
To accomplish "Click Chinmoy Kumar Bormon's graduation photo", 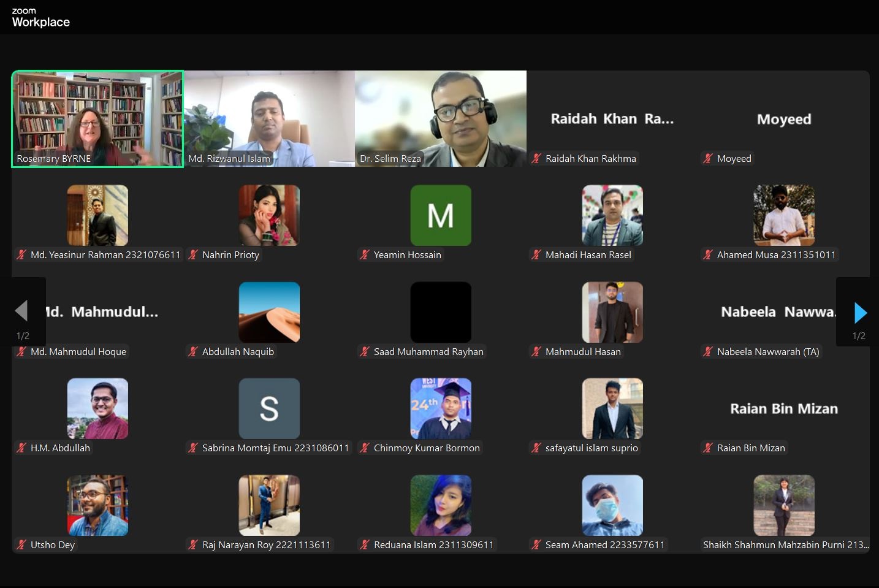I will (x=441, y=408).
